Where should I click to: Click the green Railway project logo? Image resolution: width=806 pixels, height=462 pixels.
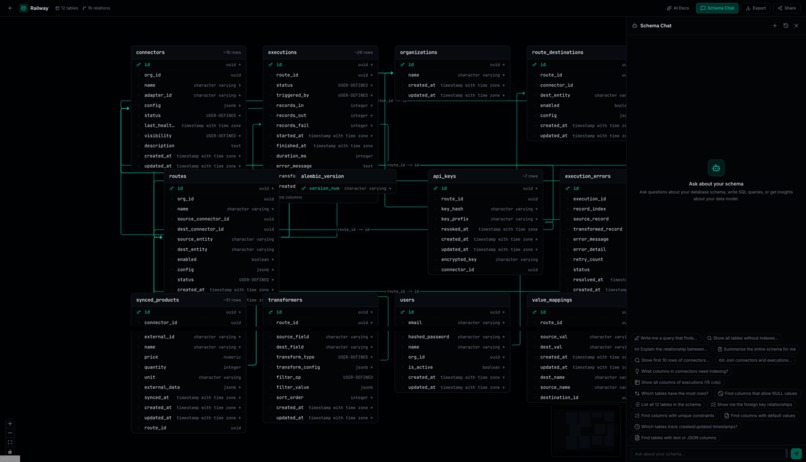click(23, 8)
